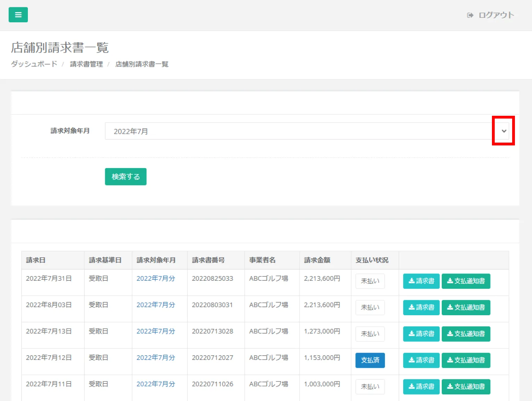Download 支払通知書 for invoice 20220713028

466,334
